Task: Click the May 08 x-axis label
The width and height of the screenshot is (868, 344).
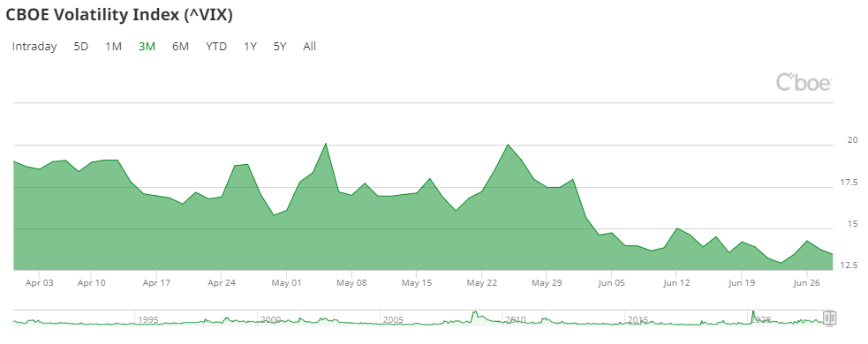Action: (x=351, y=283)
